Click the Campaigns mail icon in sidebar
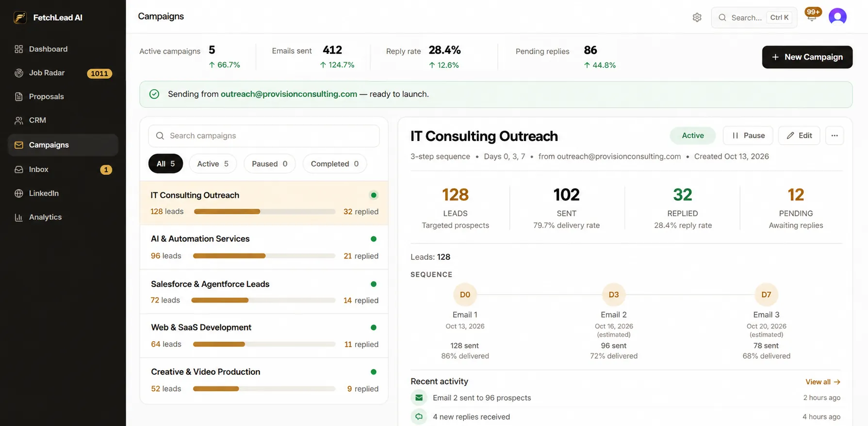This screenshot has width=868, height=426. [19, 145]
